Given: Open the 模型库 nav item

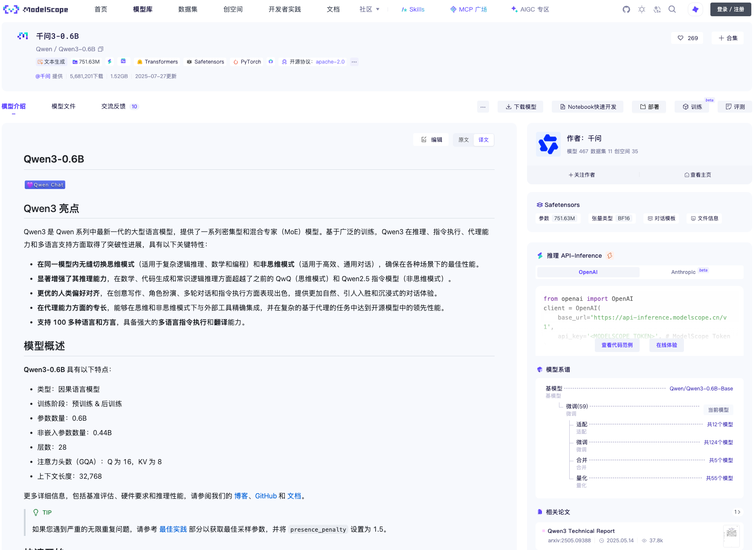Looking at the screenshot, I should coord(143,9).
